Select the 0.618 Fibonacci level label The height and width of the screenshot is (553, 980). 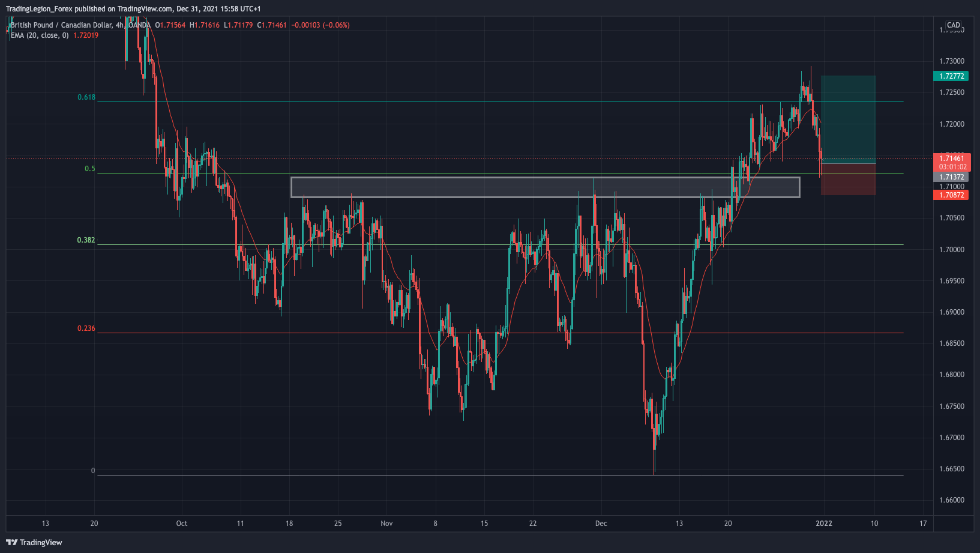[x=86, y=97]
